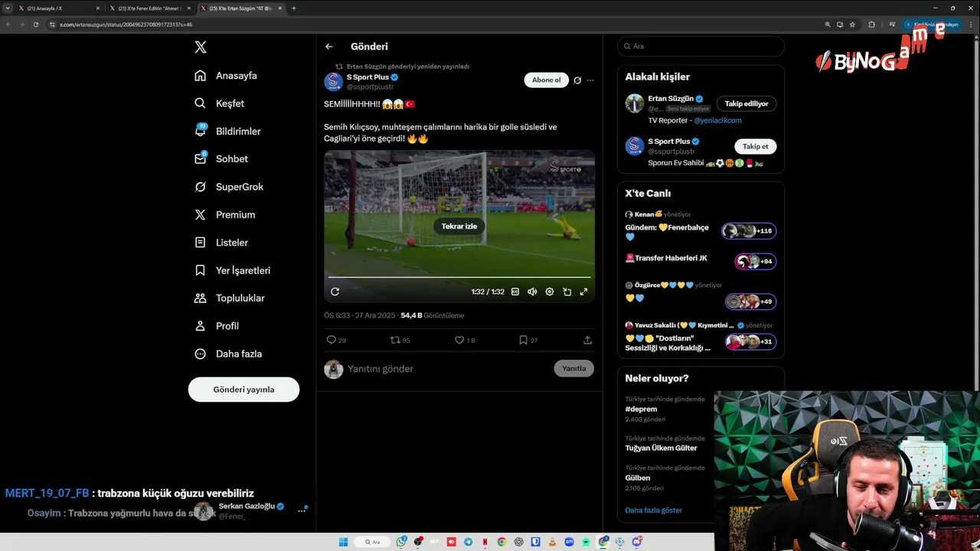Click the Keşfet magnifier icon

[200, 103]
